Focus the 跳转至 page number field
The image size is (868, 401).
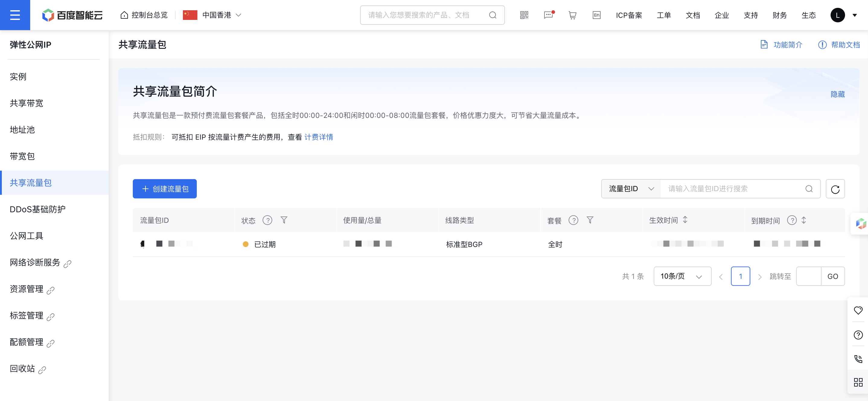click(808, 276)
